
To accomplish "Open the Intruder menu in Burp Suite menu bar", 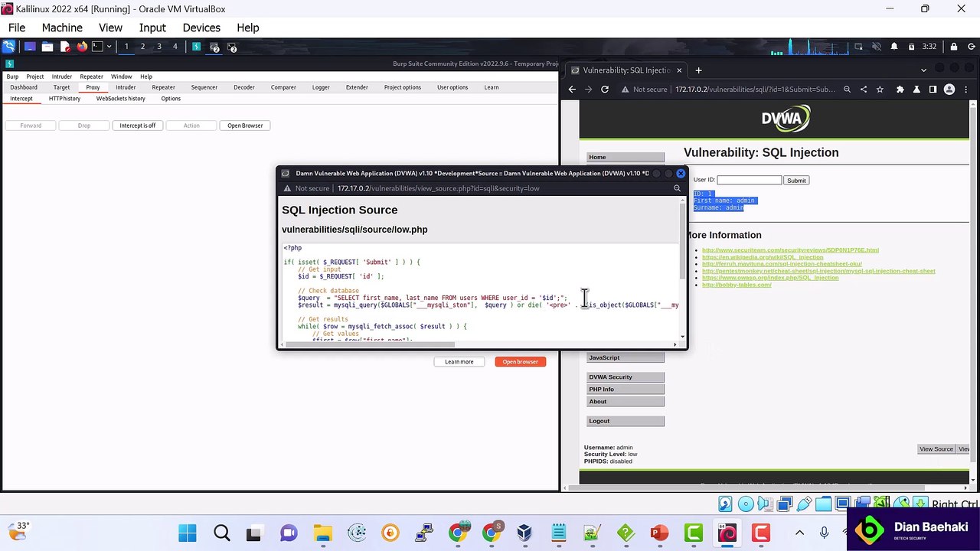I will click(62, 77).
